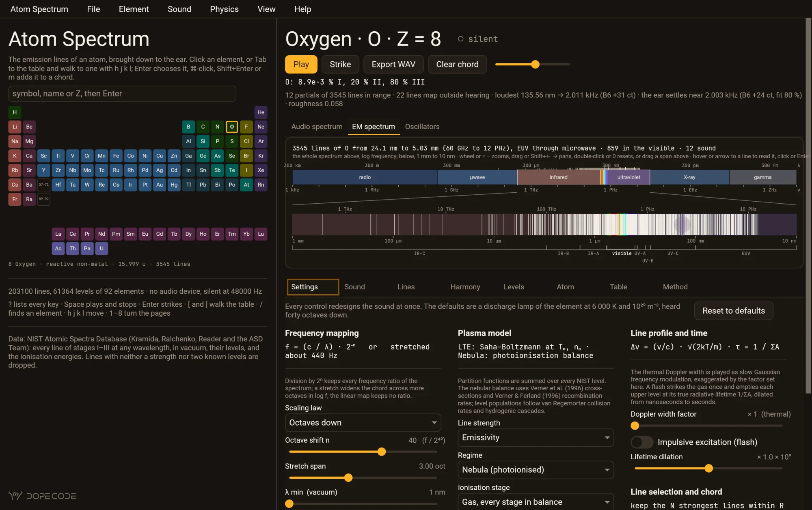Click the Octave shift n slider
Image resolution: width=812 pixels, height=510 pixels.
[363, 452]
